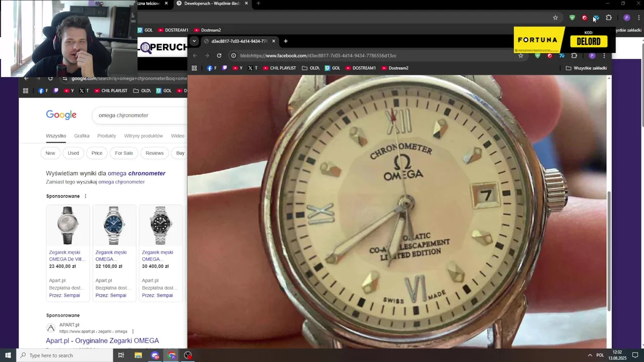Switch to the Deweloperuch tab in the back window
This screenshot has height=362, width=644.
click(x=211, y=4)
